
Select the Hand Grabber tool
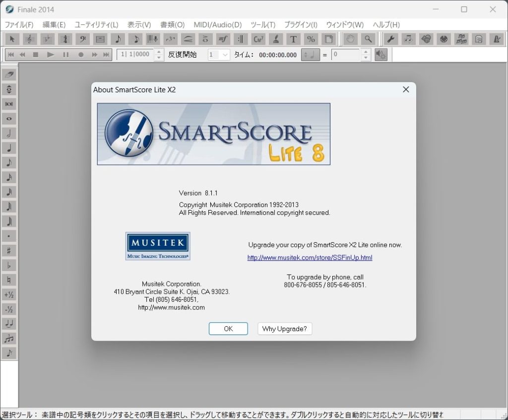click(350, 39)
